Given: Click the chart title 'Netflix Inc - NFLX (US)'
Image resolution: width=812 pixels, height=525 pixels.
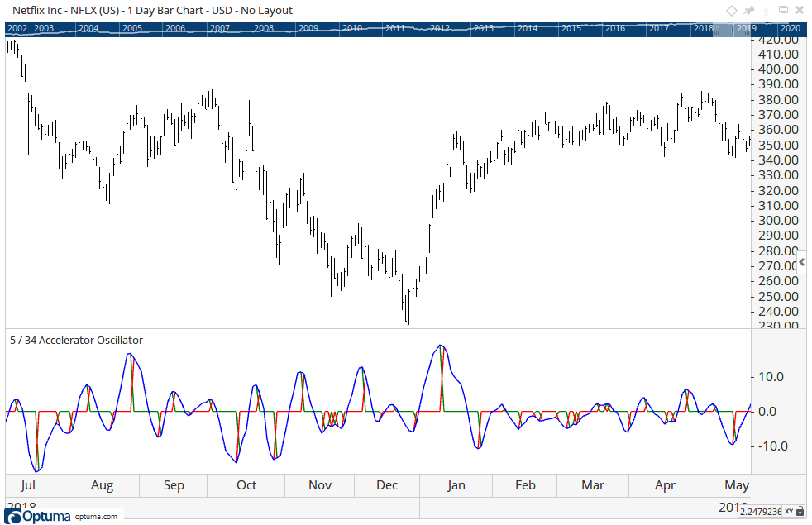Looking at the screenshot, I should pyautogui.click(x=66, y=11).
